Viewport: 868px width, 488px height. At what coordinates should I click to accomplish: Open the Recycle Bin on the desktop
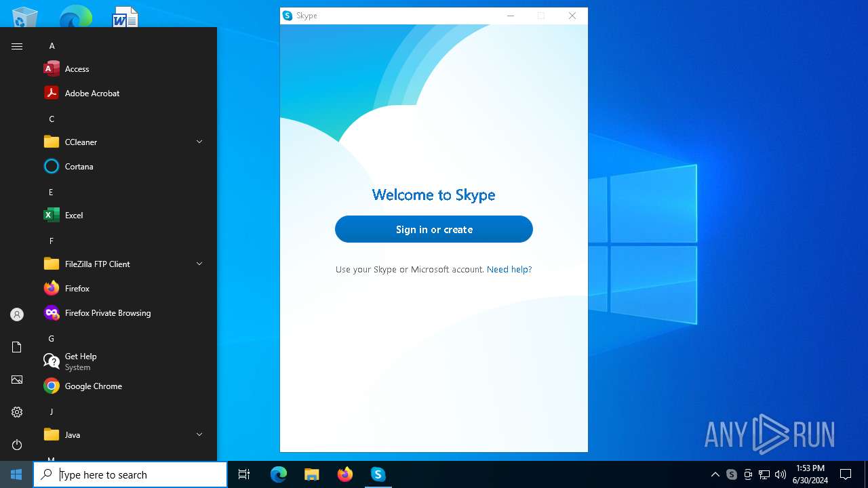pyautogui.click(x=25, y=17)
